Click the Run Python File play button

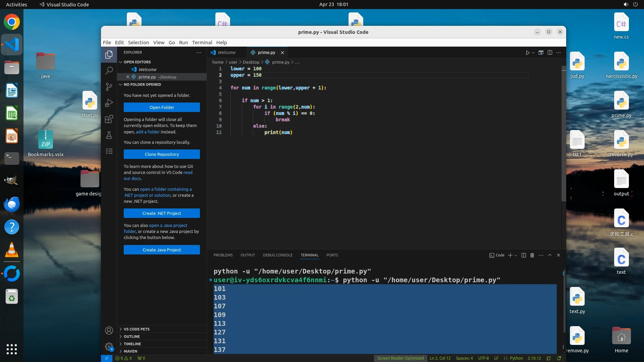tap(527, 53)
